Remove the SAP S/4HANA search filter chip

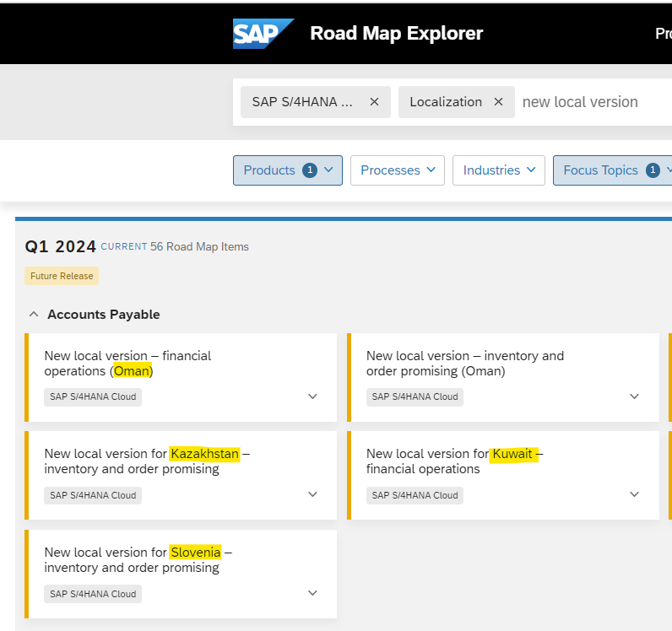374,102
